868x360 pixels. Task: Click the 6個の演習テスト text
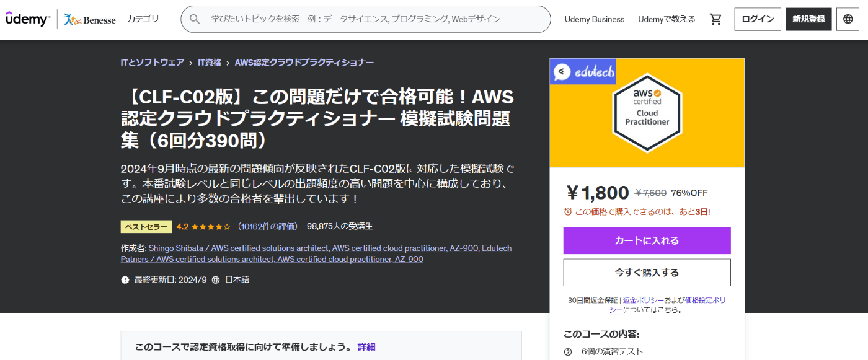coord(612,352)
